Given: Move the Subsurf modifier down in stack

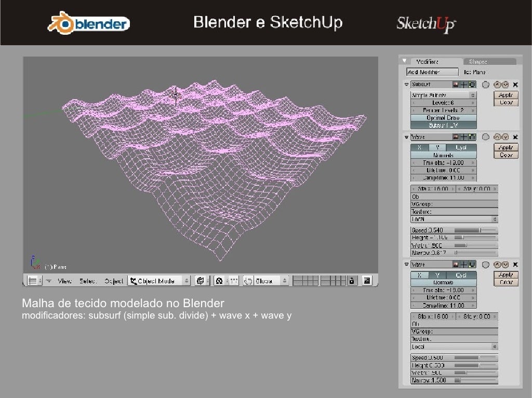Looking at the screenshot, I should click(505, 85).
